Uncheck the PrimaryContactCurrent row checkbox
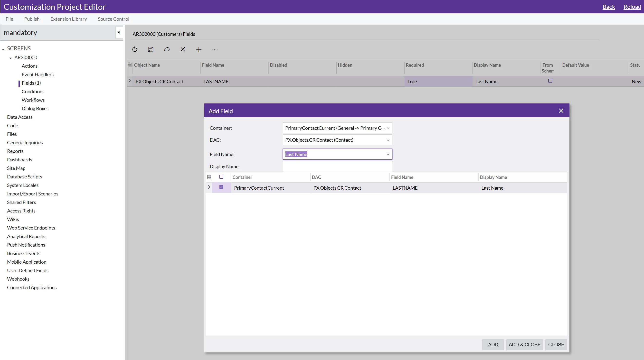644x360 pixels. point(221,187)
